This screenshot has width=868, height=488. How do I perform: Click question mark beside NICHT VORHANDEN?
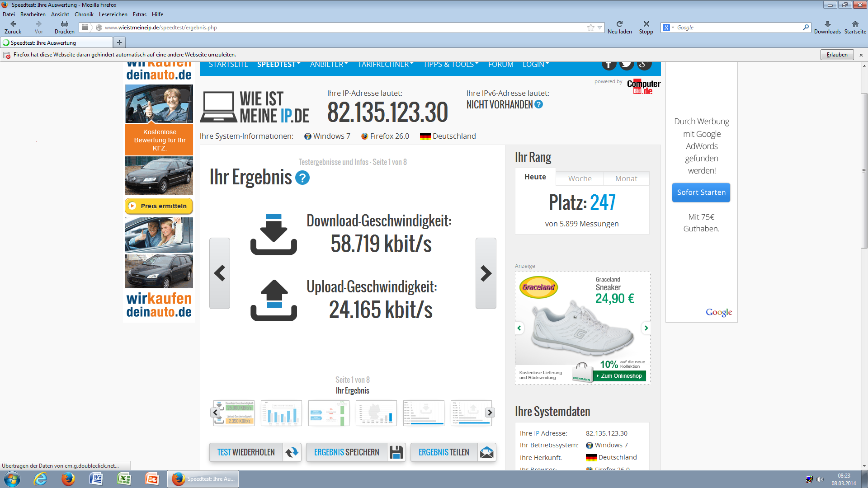538,104
